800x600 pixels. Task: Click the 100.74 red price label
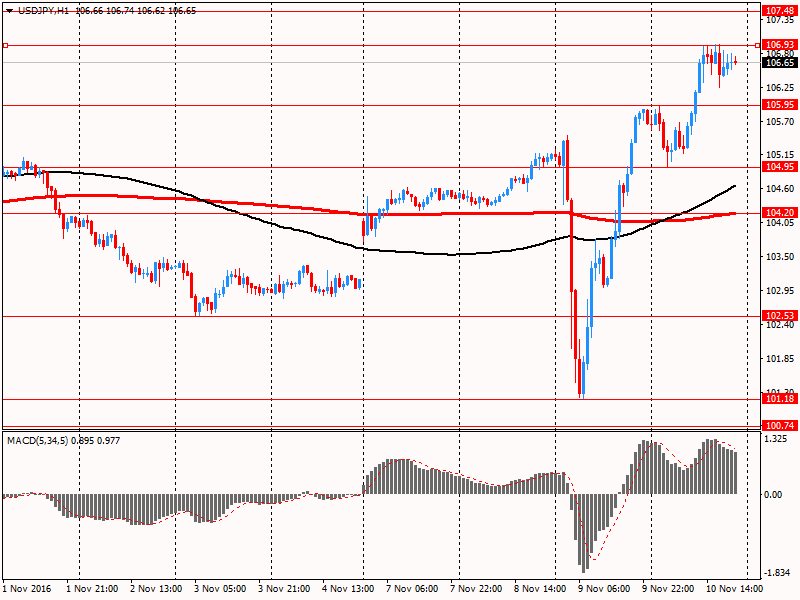point(779,426)
